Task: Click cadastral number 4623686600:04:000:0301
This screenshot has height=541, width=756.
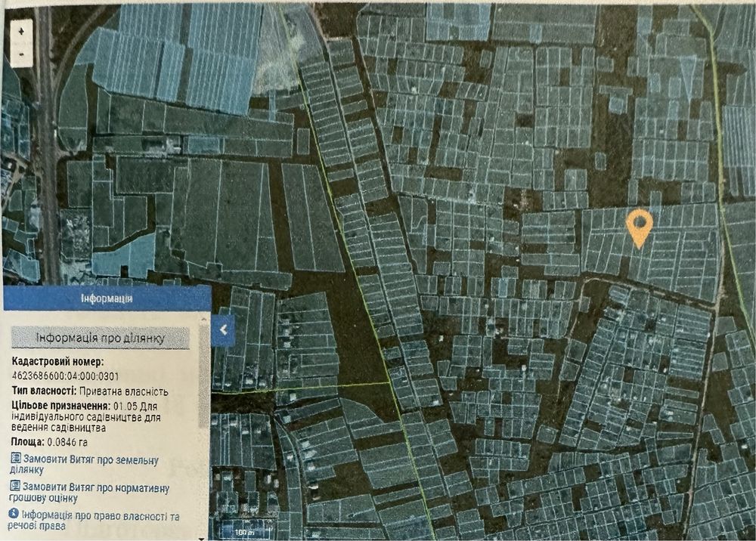Action: tap(64, 376)
